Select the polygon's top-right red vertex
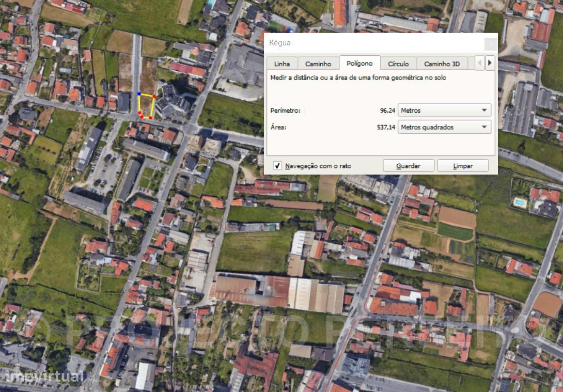The height and width of the screenshot is (392, 563). coord(154,96)
